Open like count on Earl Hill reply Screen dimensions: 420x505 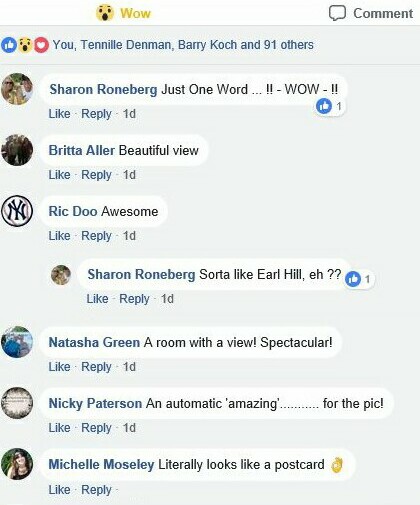point(359,279)
